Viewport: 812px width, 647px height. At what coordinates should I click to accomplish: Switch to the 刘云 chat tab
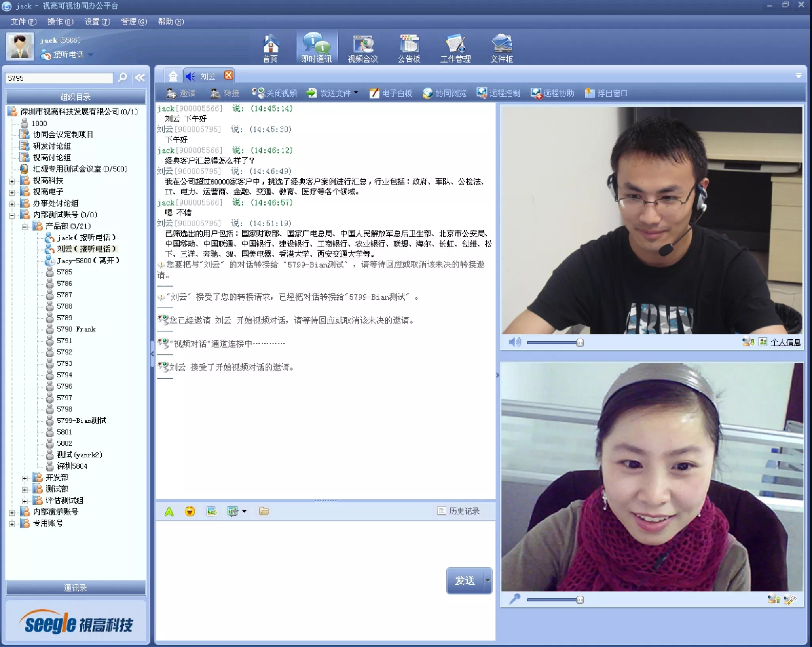(207, 76)
